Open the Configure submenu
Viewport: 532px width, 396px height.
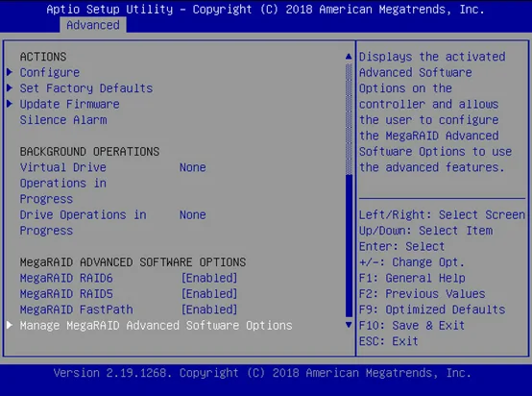pos(50,72)
